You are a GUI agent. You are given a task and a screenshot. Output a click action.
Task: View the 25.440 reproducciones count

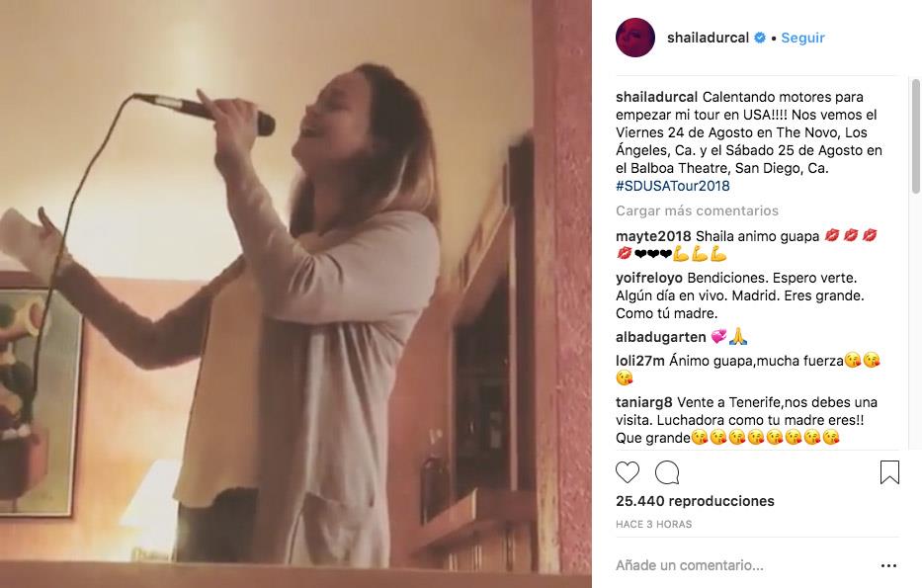click(x=695, y=501)
